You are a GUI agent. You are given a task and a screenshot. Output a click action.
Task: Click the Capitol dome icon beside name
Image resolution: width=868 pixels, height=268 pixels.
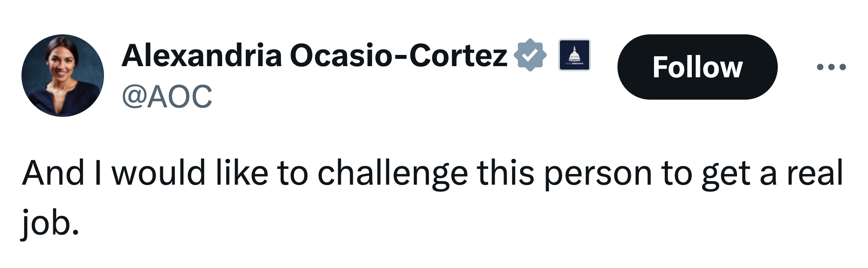point(574,55)
